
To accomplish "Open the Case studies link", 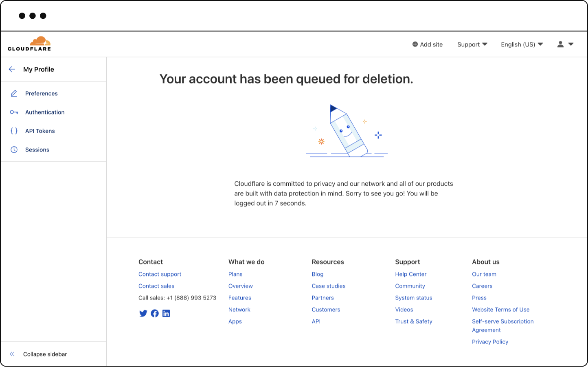I will point(329,286).
